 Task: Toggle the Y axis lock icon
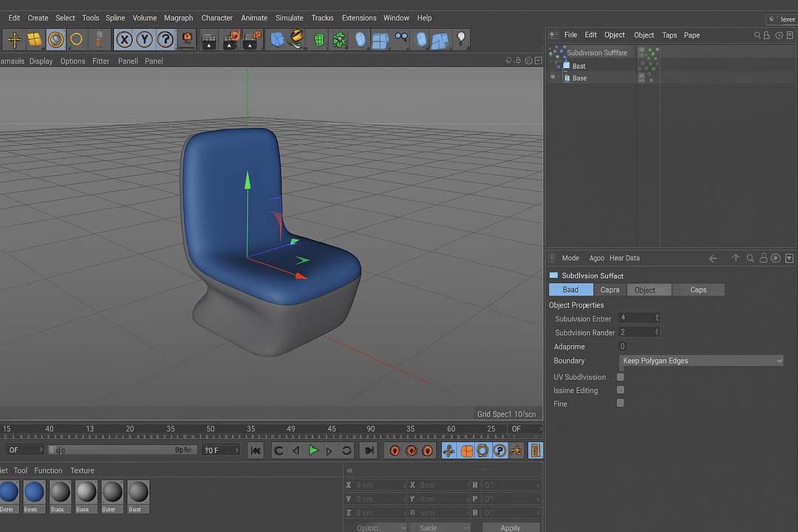pyautogui.click(x=145, y=39)
